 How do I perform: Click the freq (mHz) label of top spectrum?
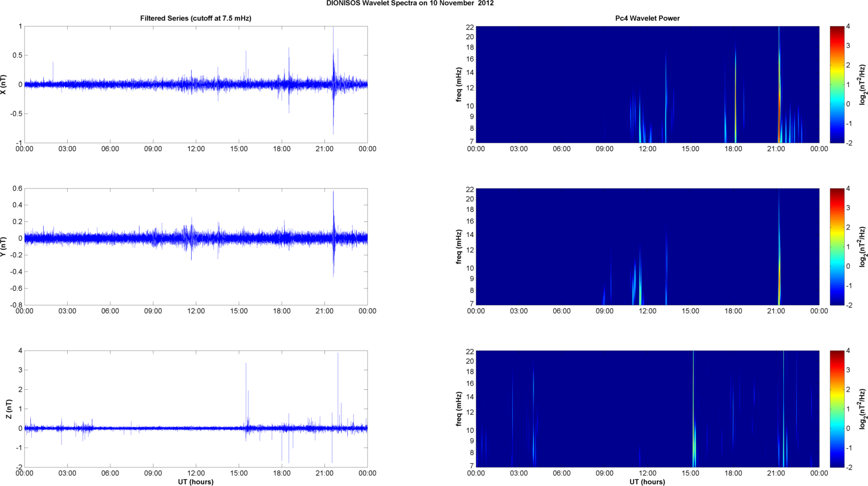pos(459,84)
